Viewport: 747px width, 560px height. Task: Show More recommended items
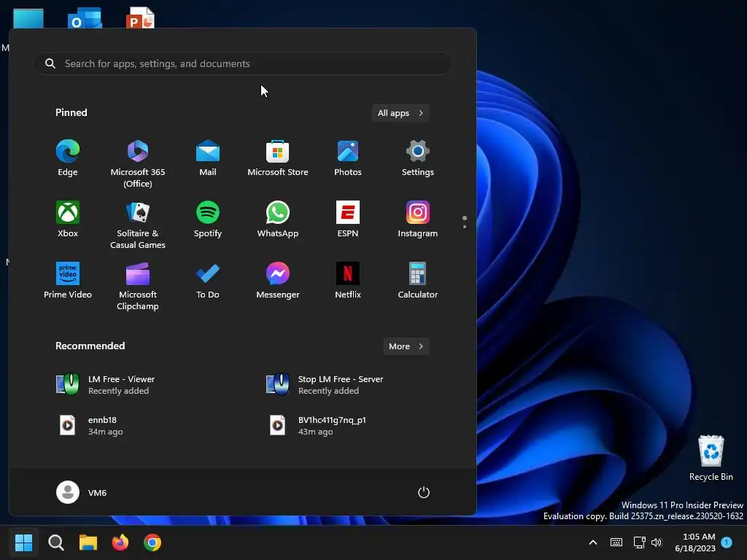pyautogui.click(x=406, y=346)
